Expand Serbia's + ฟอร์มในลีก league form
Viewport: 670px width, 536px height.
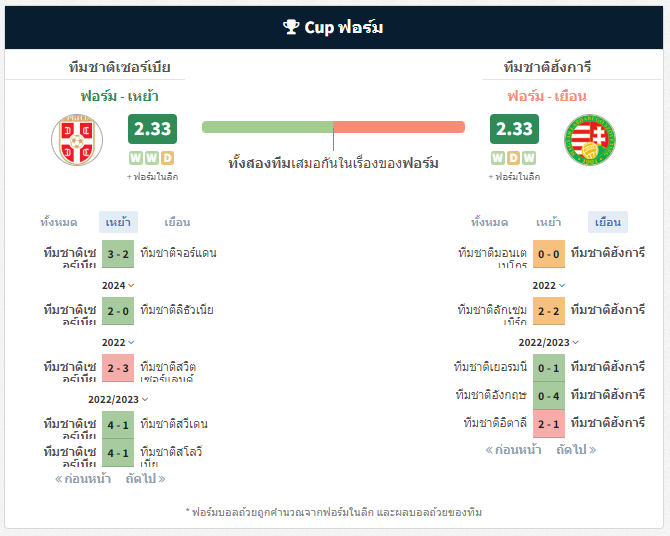(x=153, y=177)
